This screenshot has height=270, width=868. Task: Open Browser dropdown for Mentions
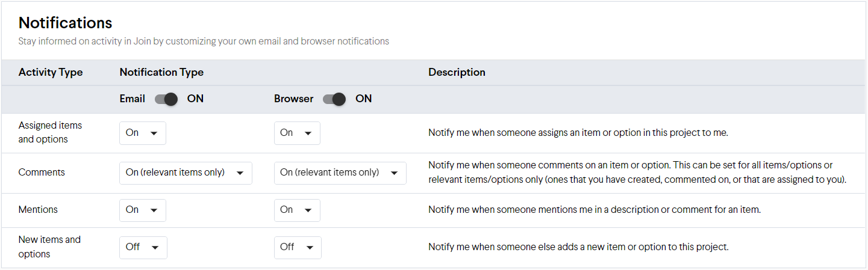tap(297, 210)
